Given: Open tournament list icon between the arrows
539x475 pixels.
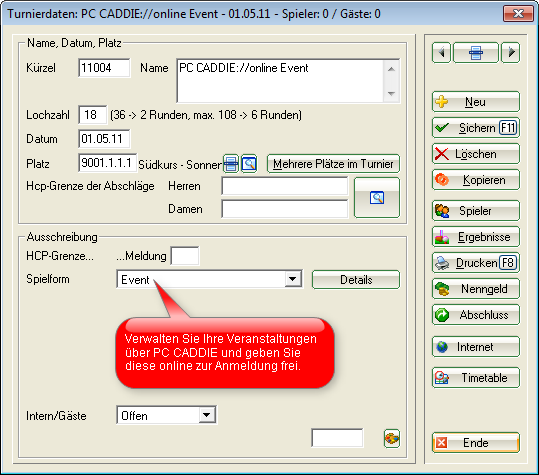Looking at the screenshot, I should point(476,53).
